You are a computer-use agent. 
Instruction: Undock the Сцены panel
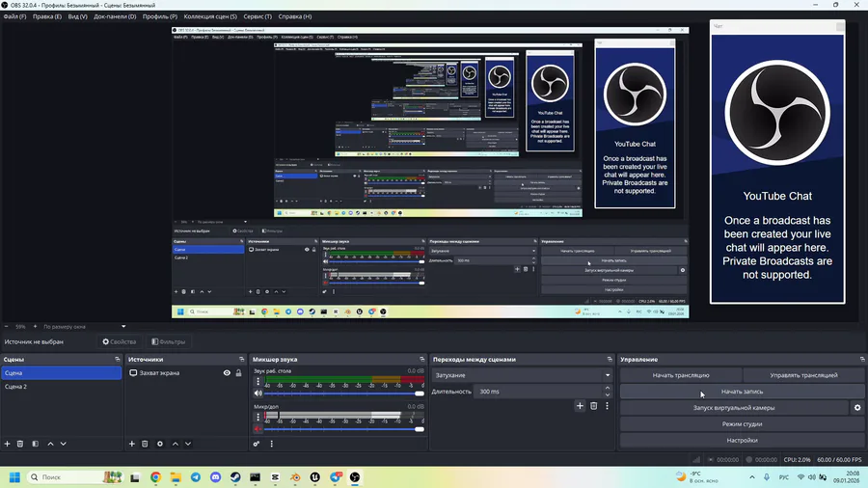coord(118,359)
